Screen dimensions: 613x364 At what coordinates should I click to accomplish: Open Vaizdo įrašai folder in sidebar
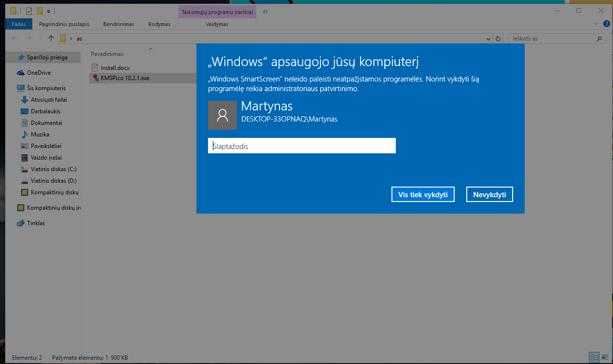[x=46, y=158]
